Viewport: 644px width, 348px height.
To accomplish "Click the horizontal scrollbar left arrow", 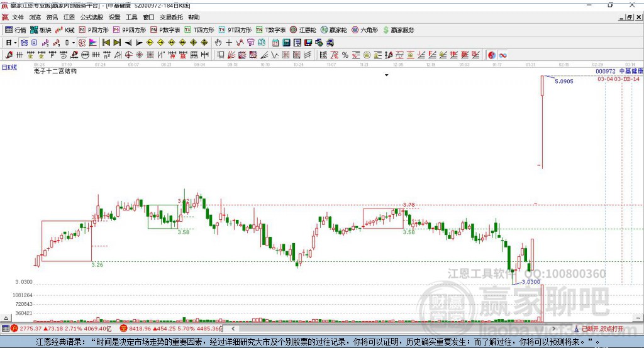I will 233,329.
